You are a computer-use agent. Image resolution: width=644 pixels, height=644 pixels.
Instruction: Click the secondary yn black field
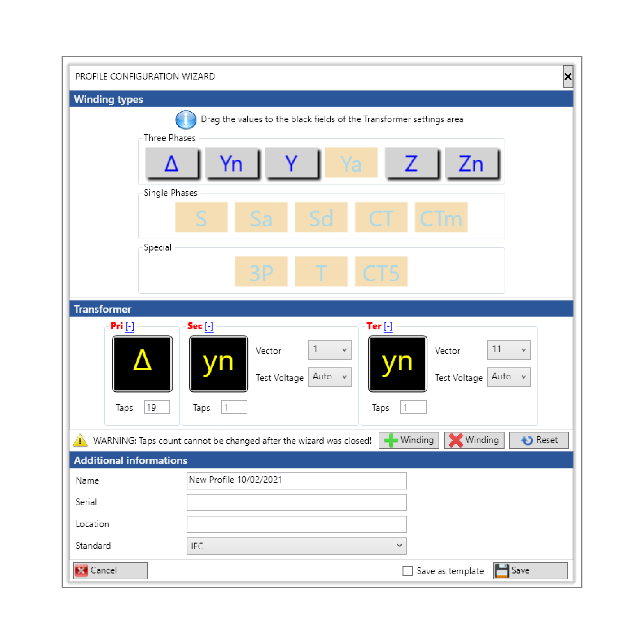[x=219, y=364]
